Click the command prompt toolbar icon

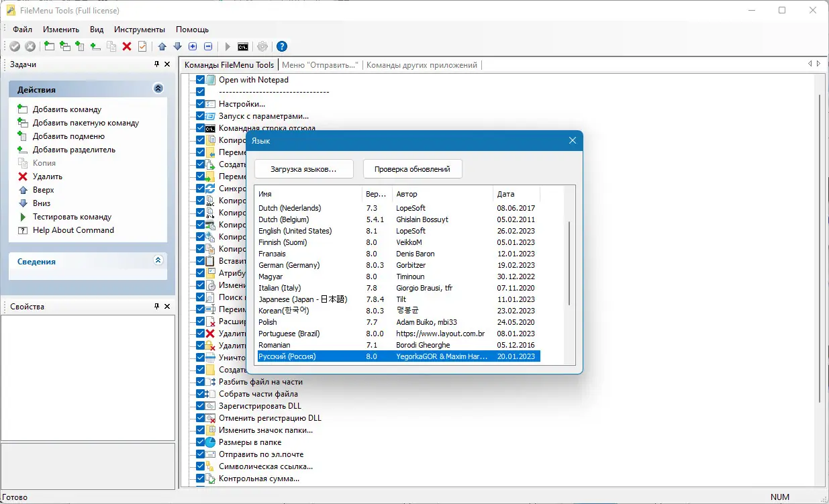(x=243, y=46)
